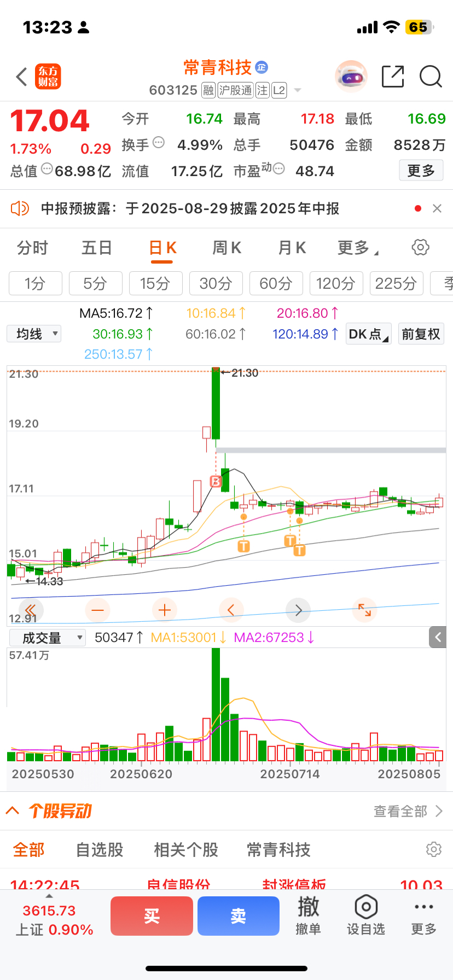Select the 自选股 filter tab
453x980 pixels.
click(100, 850)
